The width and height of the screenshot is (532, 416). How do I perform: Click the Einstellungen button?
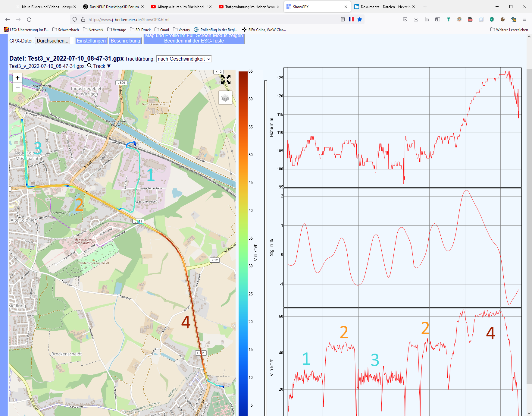coord(91,41)
